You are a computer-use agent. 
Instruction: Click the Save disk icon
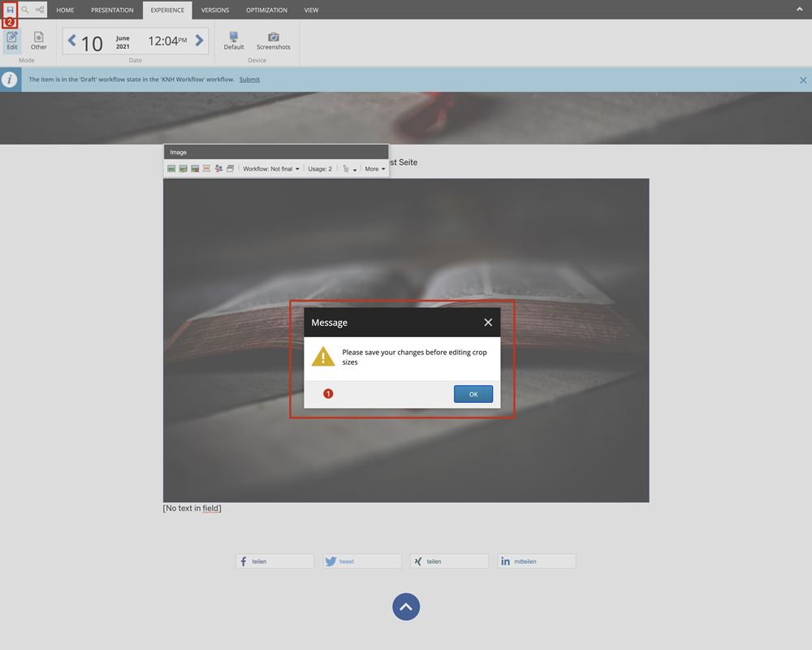[x=11, y=10]
